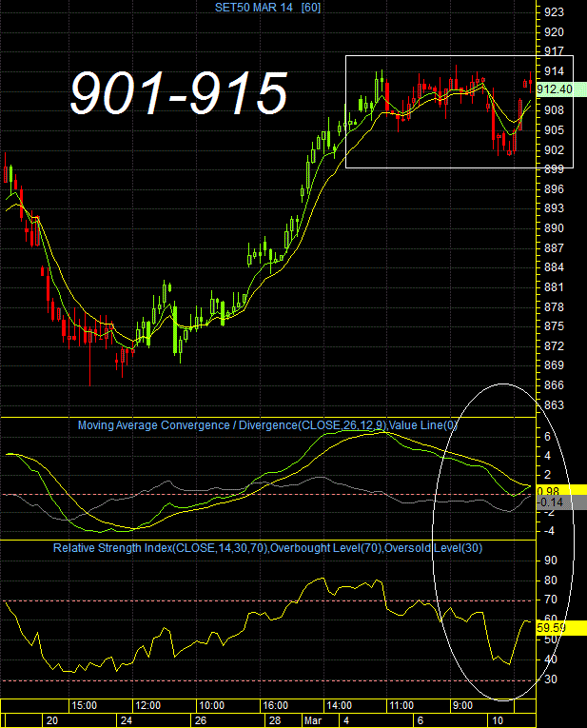Click the RSI oversold scale label 30

pyautogui.click(x=551, y=679)
